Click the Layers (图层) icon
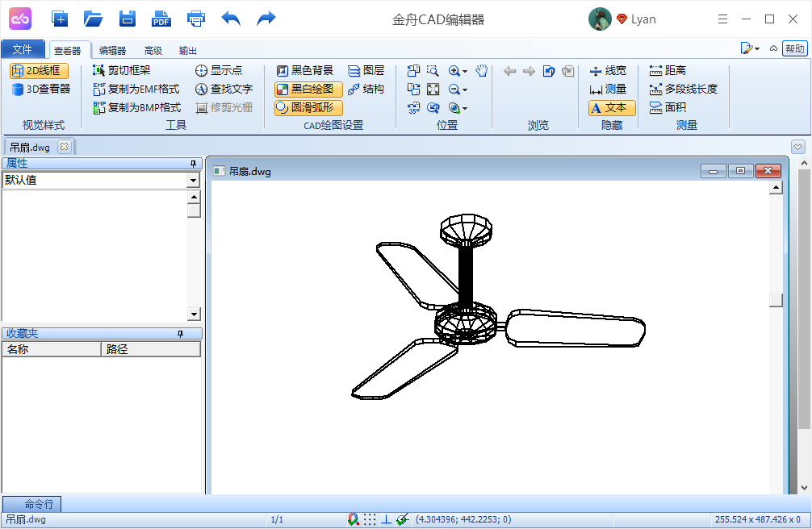This screenshot has width=812, height=529. pos(366,71)
